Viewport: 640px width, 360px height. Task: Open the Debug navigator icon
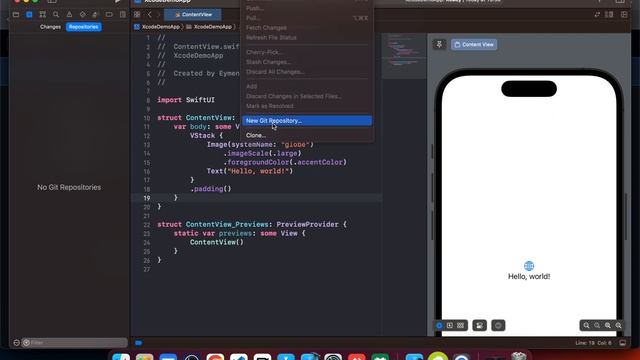click(96, 15)
